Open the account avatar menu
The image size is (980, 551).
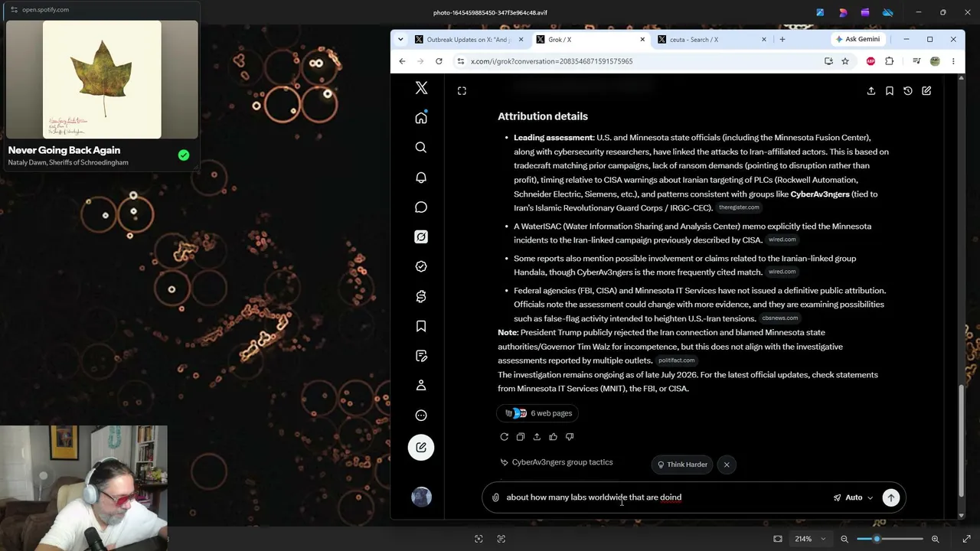point(421,497)
